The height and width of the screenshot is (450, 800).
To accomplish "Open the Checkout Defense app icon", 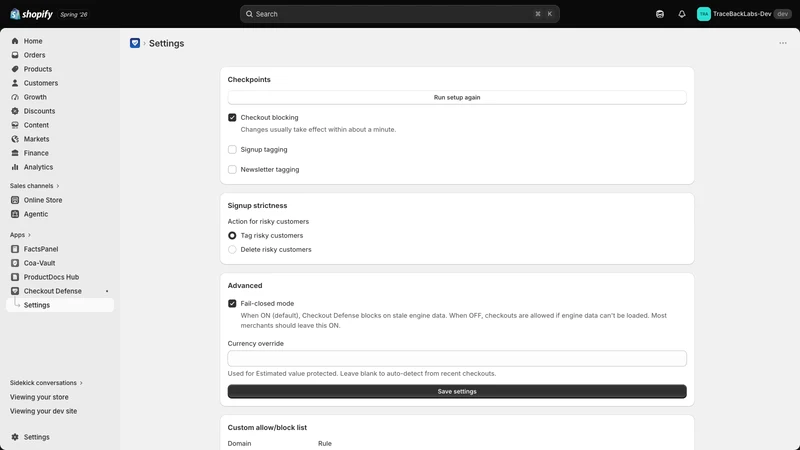I will [x=15, y=291].
